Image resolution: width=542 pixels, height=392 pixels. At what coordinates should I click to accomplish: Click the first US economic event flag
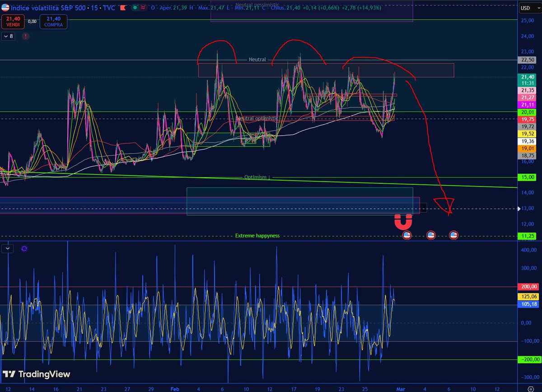click(406, 235)
